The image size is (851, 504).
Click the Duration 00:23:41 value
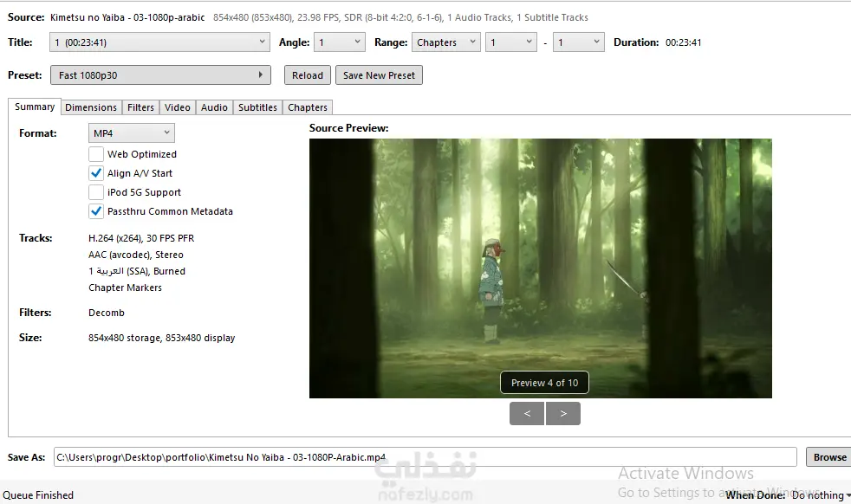pyautogui.click(x=683, y=42)
